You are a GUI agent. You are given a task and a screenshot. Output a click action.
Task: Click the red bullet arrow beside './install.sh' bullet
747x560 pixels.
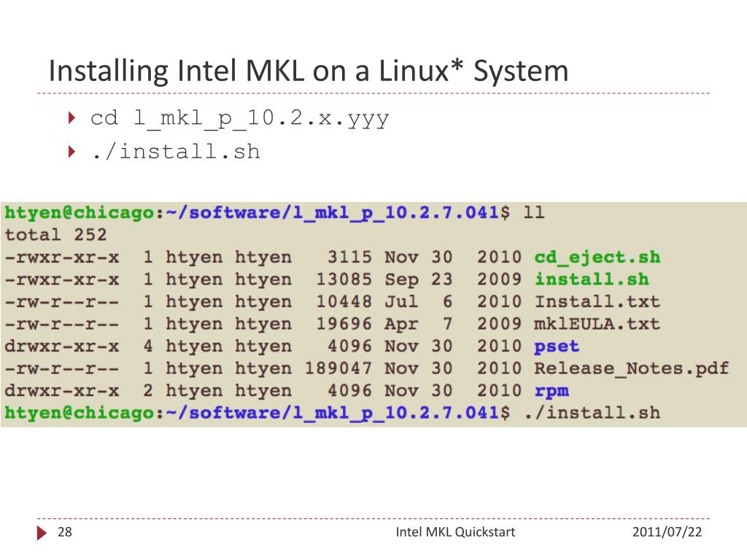72,152
